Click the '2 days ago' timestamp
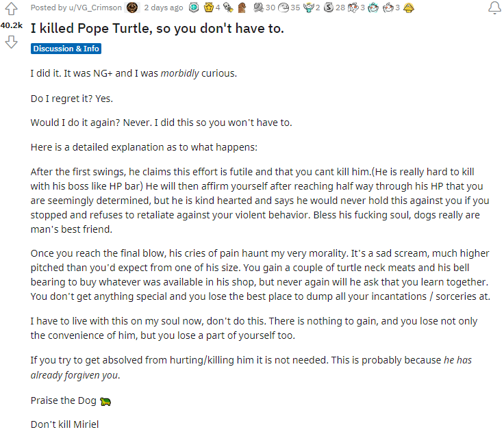504x434 pixels. click(x=163, y=8)
